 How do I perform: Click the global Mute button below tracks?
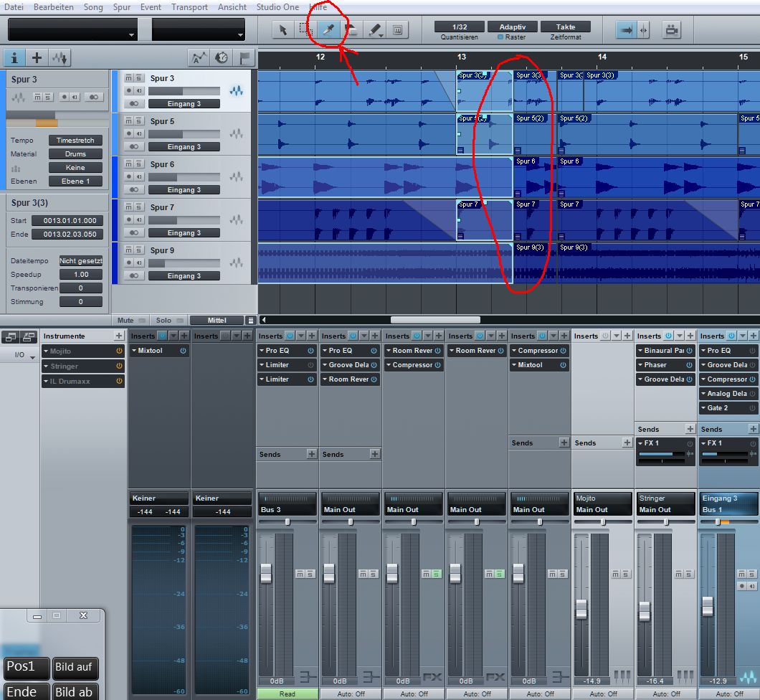click(x=131, y=321)
